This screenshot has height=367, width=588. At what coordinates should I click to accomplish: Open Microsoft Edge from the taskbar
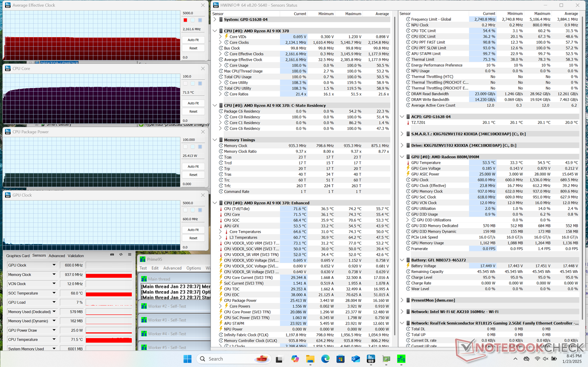[x=325, y=359]
